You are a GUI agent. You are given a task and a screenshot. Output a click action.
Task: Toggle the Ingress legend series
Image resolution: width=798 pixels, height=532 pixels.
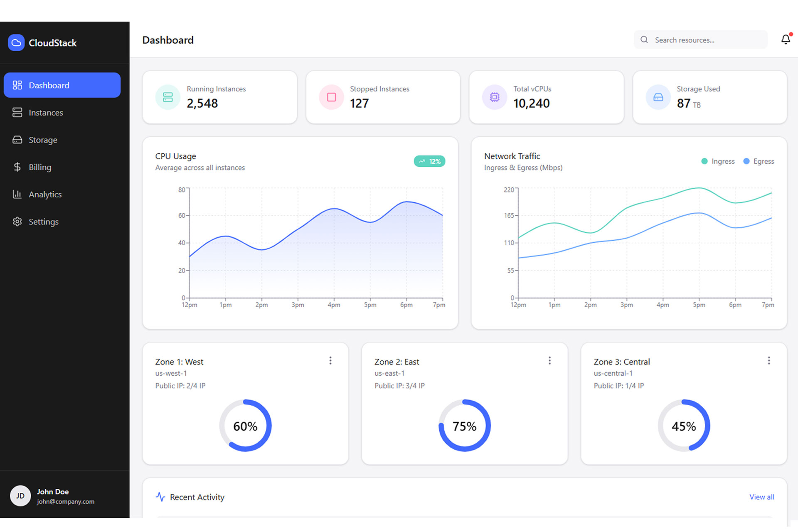coord(718,161)
